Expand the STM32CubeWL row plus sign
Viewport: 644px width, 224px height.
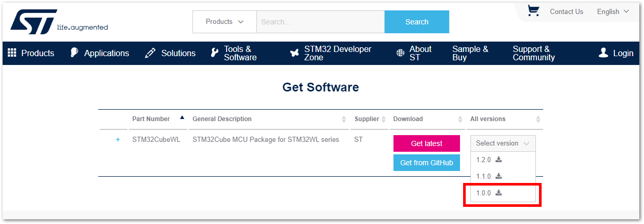pos(118,139)
